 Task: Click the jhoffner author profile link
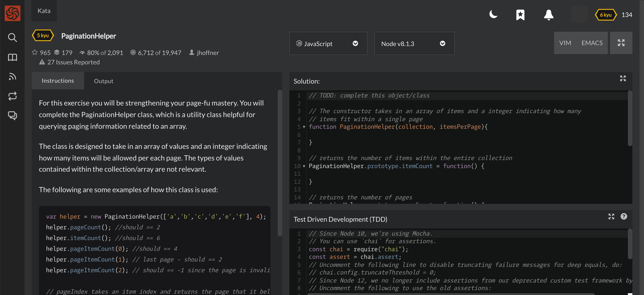coord(208,53)
